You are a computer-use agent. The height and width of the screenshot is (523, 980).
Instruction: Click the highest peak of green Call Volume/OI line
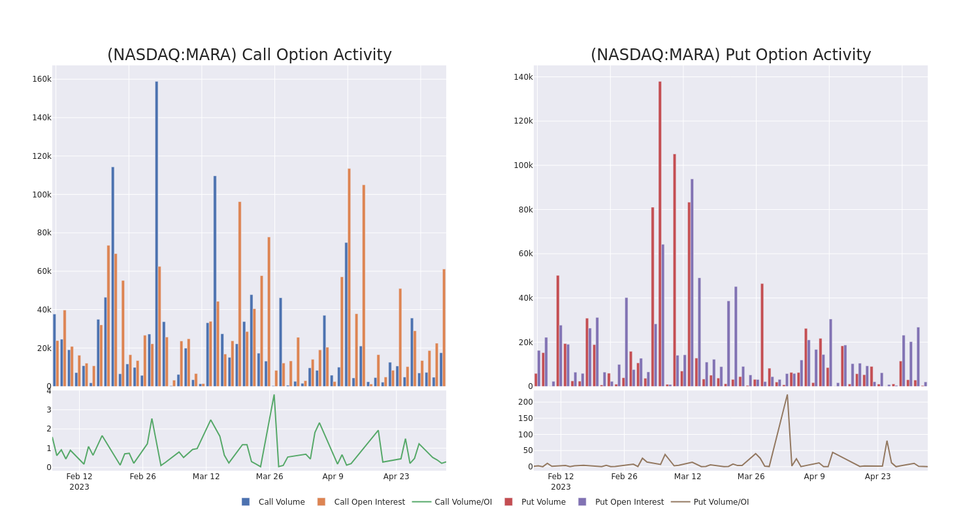coord(274,395)
